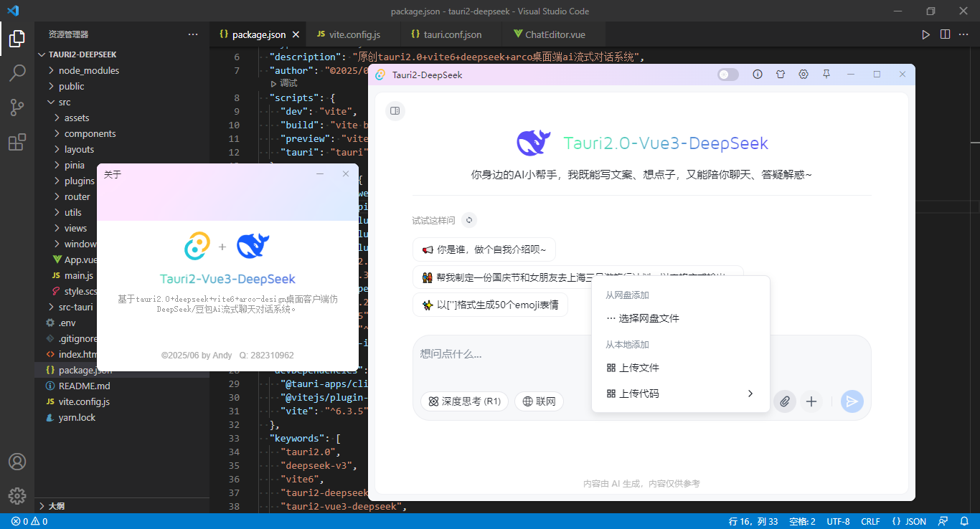Click the sidebar panel icon in chat window
Image resolution: width=980 pixels, height=529 pixels.
pos(395,110)
